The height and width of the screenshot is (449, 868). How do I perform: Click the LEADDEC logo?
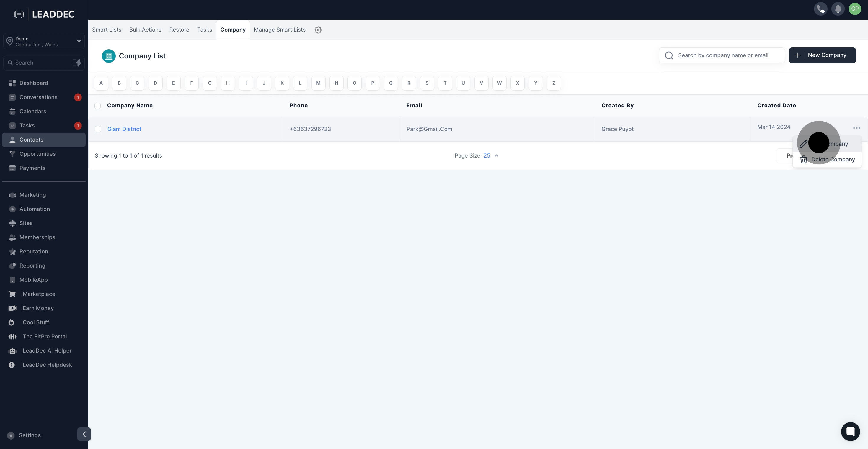click(44, 14)
